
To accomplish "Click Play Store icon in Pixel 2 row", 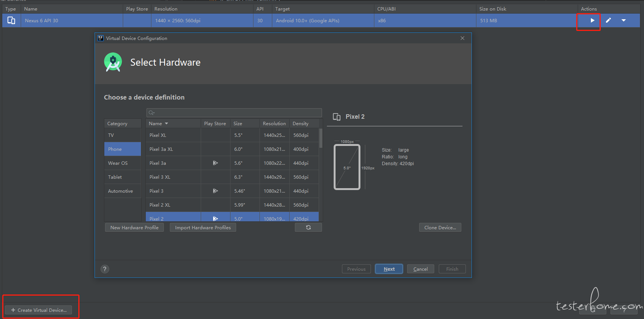I will pos(215,219).
